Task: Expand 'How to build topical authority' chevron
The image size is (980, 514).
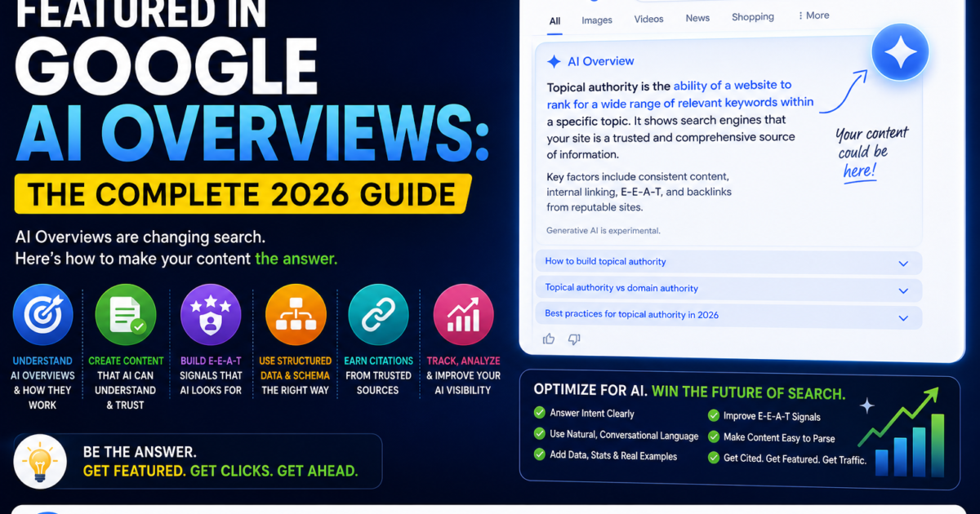Action: 903,264
